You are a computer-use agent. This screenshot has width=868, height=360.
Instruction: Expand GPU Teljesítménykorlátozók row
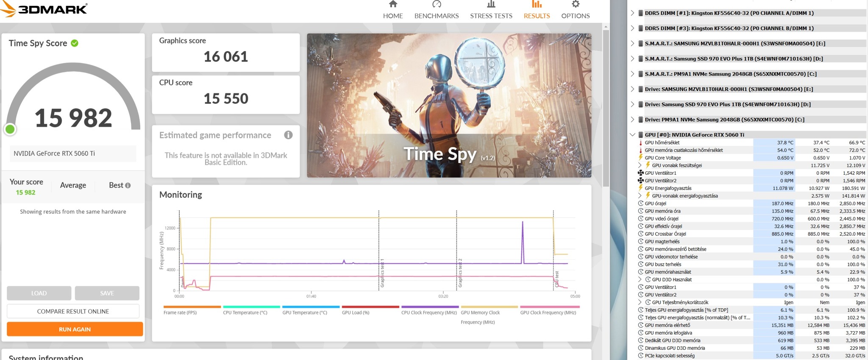click(640, 302)
